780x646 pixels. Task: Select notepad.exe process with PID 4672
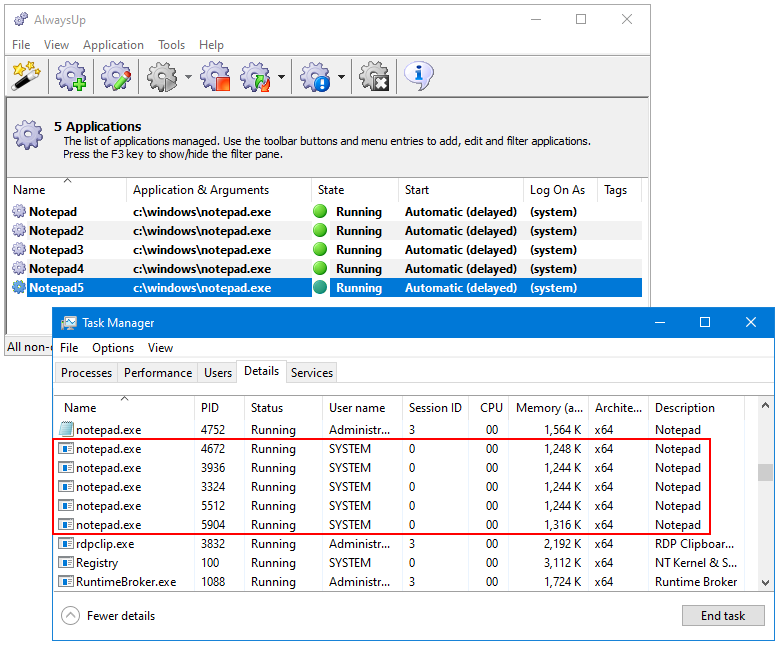click(399, 449)
